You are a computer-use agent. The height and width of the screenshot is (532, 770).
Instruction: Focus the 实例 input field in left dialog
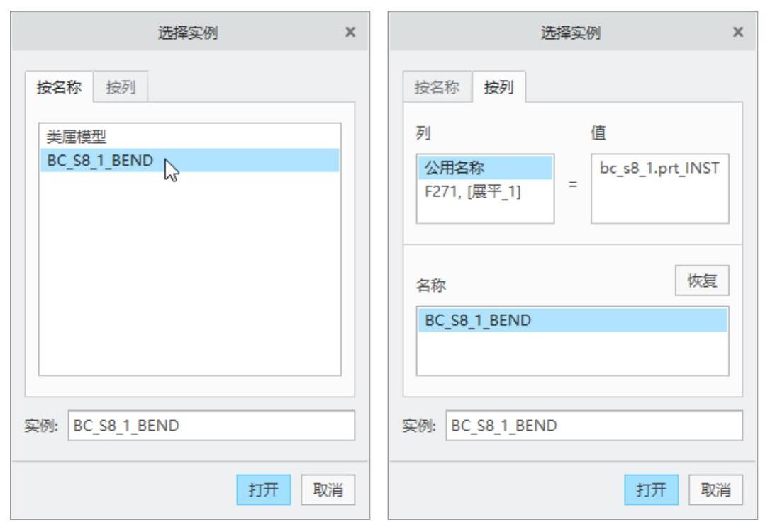coord(211,426)
